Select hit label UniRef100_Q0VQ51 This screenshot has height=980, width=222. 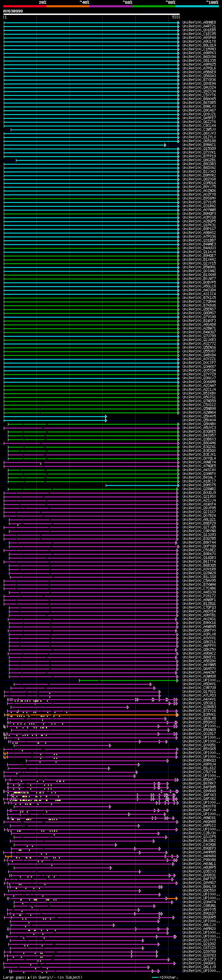pyautogui.click(x=199, y=745)
